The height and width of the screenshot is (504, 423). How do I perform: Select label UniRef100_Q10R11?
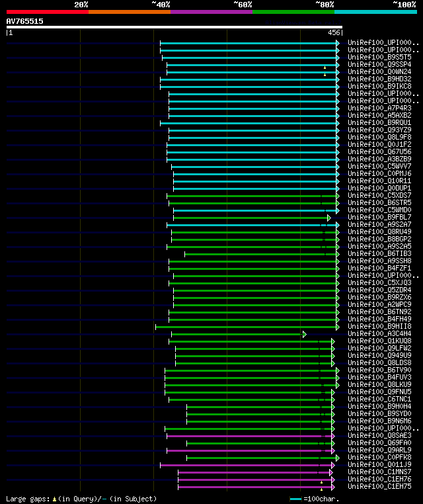click(x=379, y=181)
